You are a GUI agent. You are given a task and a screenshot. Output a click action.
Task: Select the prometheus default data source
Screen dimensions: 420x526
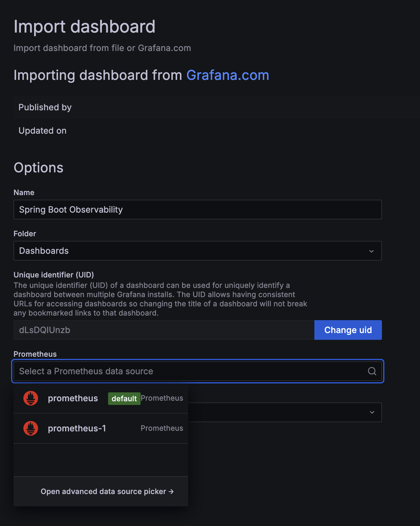101,398
